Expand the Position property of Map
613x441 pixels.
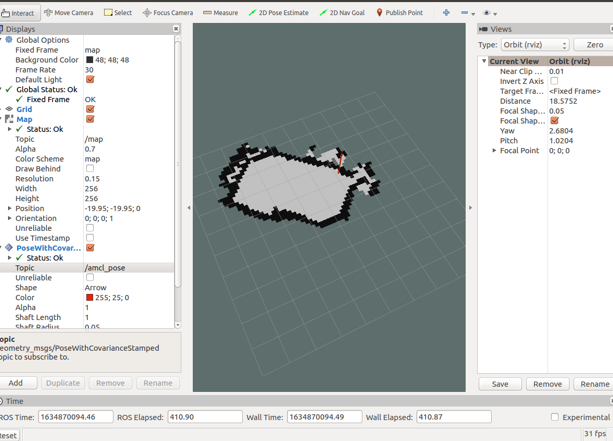(10, 208)
